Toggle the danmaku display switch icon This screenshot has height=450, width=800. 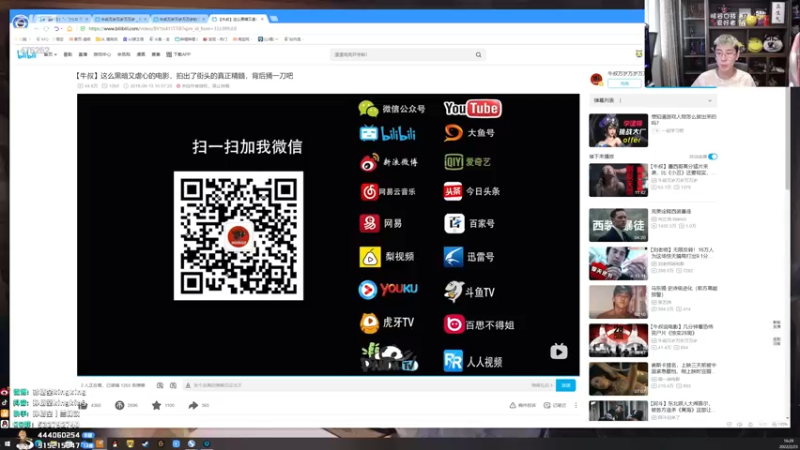[x=160, y=385]
